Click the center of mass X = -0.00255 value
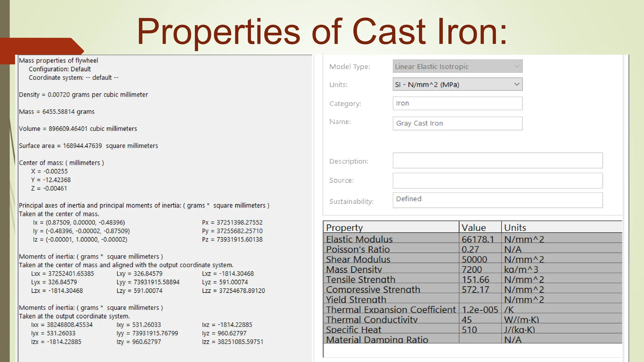The image size is (644, 362). coord(49,171)
